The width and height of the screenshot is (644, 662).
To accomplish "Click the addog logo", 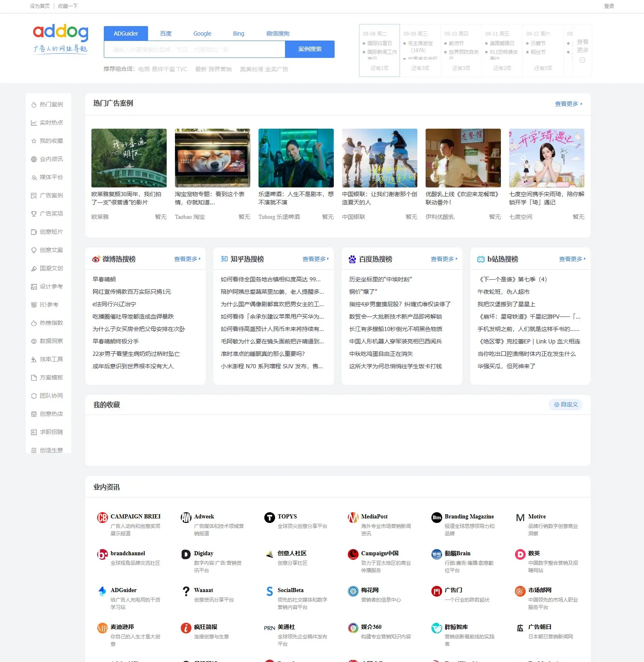I will click(x=61, y=39).
